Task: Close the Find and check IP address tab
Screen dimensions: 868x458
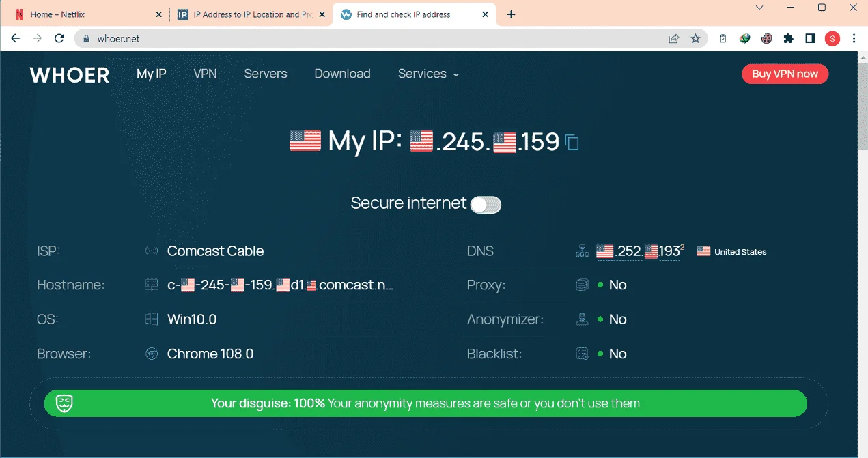Action: pos(486,14)
